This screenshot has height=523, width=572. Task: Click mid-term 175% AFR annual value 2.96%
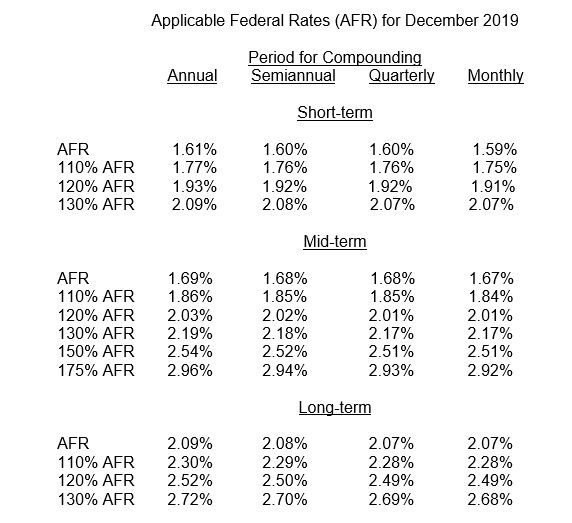tap(190, 371)
